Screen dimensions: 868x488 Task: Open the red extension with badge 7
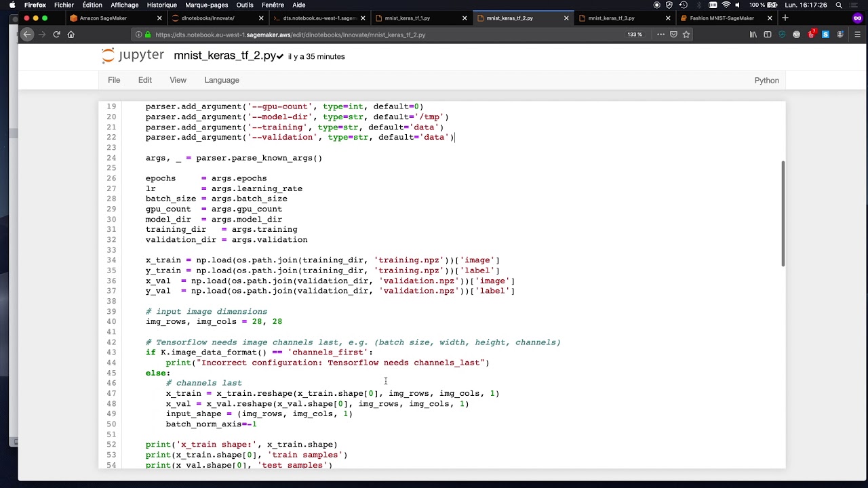point(811,35)
